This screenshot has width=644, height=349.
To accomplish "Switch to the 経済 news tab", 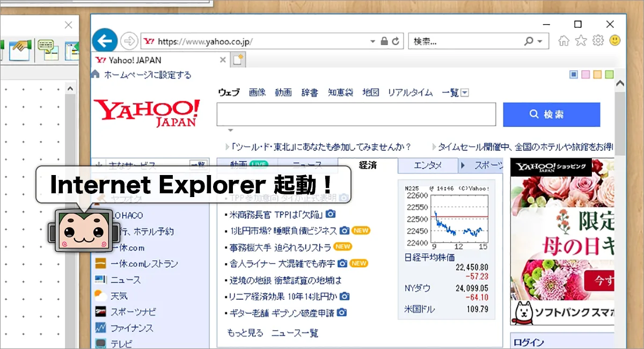I will pos(368,165).
